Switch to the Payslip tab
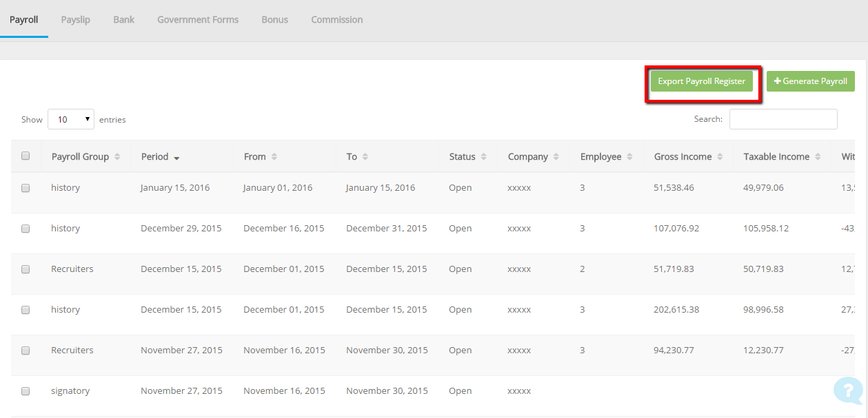Viewport: 868px width, 418px height. pyautogui.click(x=76, y=19)
